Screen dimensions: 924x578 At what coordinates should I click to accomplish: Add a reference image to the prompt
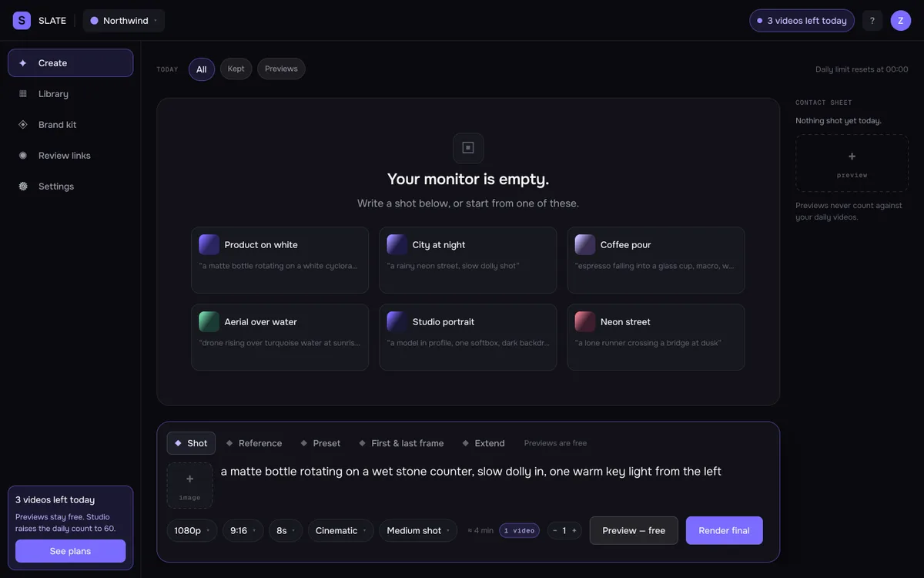click(189, 486)
